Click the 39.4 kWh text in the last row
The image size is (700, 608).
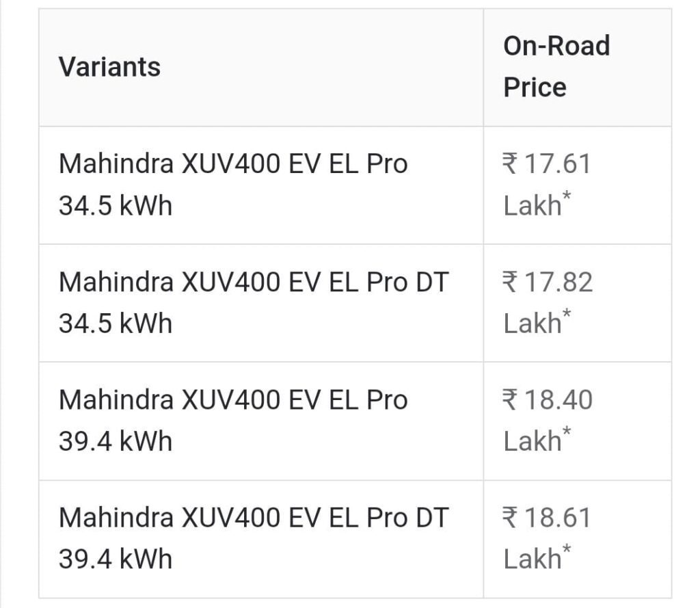click(x=116, y=559)
